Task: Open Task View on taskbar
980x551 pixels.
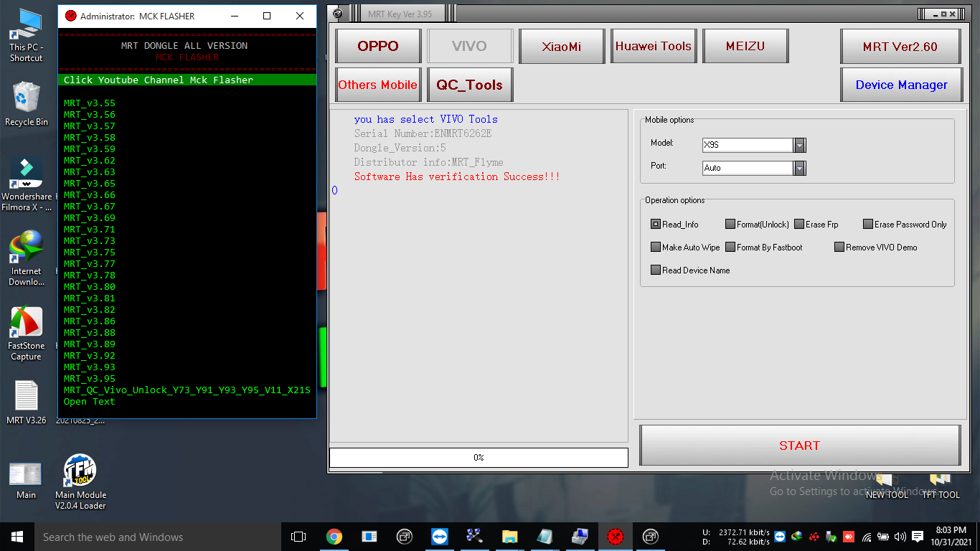Action: tap(298, 537)
